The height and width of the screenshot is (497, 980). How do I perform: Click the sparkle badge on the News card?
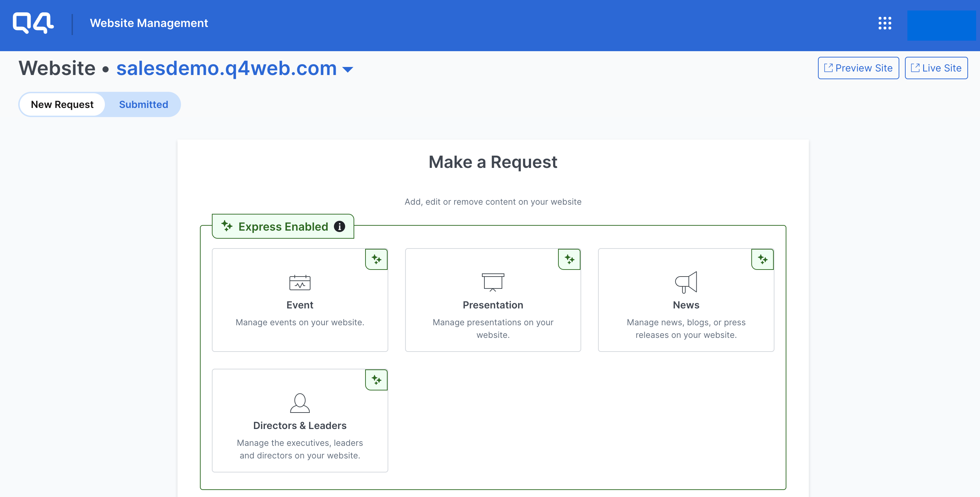[x=762, y=259]
